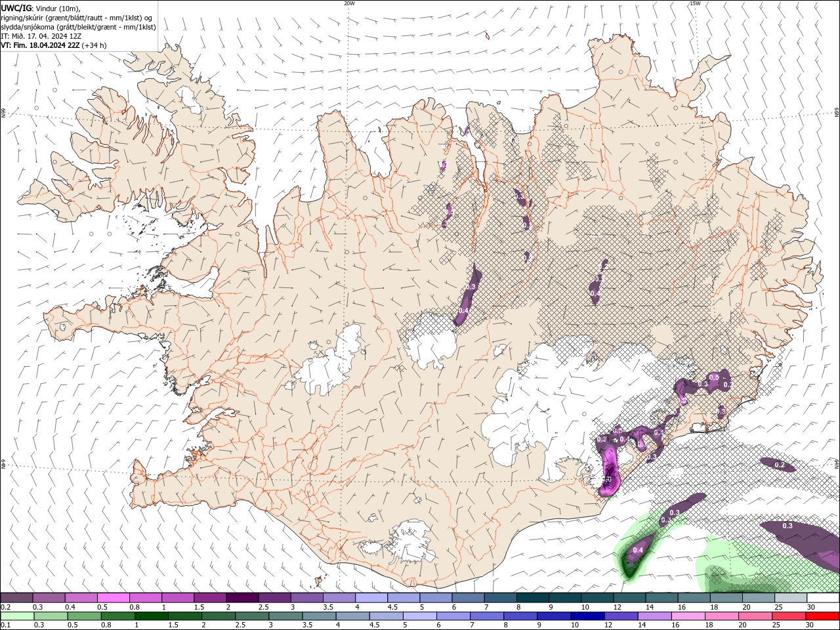Viewport: 840px width, 630px height.
Task: Pick the violet 14 swatch in lower legend row
Action: point(655,616)
